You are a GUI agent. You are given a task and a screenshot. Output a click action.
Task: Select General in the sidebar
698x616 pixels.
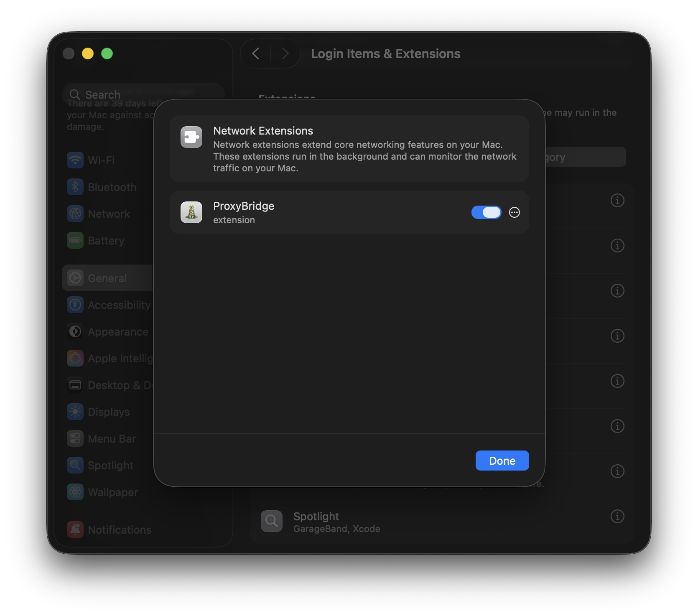coord(107,278)
